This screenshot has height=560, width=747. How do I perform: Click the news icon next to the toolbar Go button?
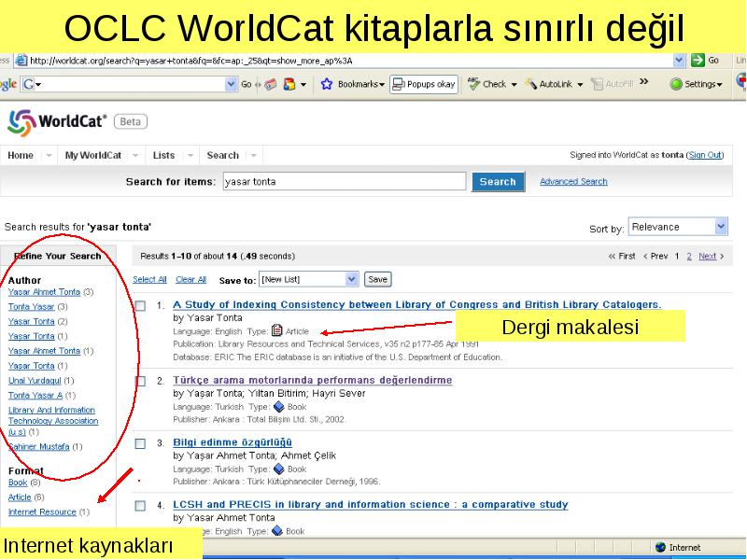tap(271, 84)
